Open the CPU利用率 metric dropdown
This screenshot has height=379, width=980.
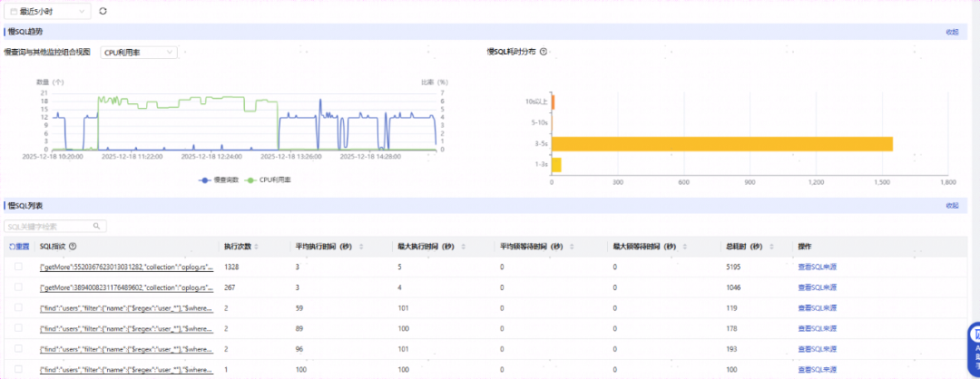[x=139, y=53]
